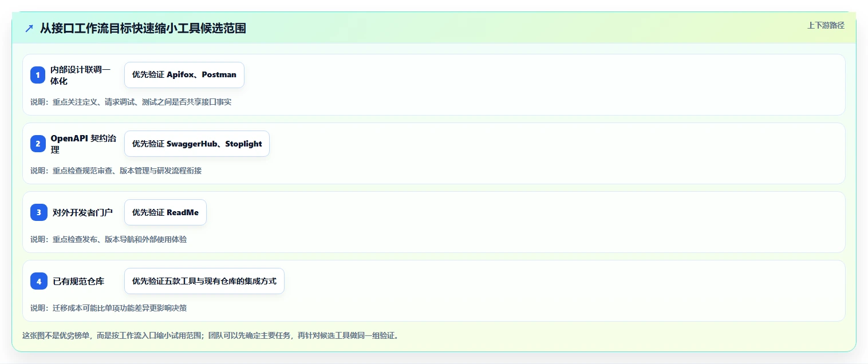The image size is (868, 364).
Task: Click the 优先验证 ReadMe pill
Action: click(165, 212)
